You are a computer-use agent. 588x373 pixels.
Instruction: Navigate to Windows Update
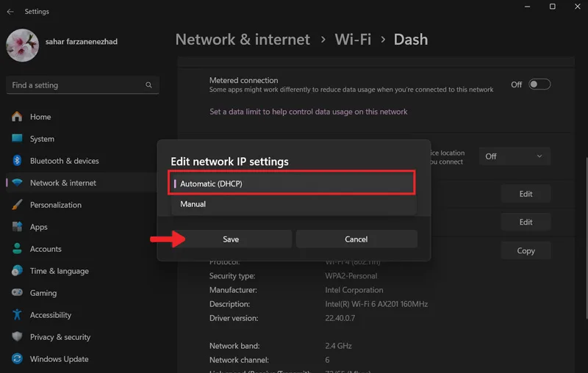pyautogui.click(x=60, y=359)
